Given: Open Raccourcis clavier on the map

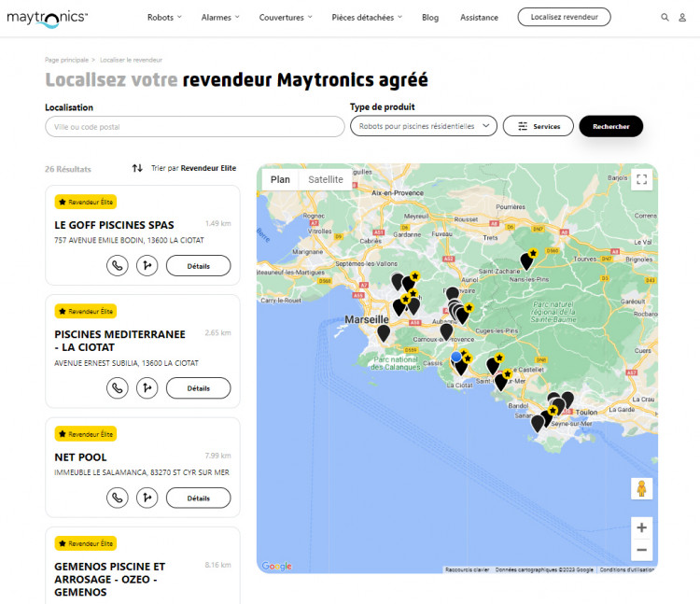Looking at the screenshot, I should [x=467, y=569].
